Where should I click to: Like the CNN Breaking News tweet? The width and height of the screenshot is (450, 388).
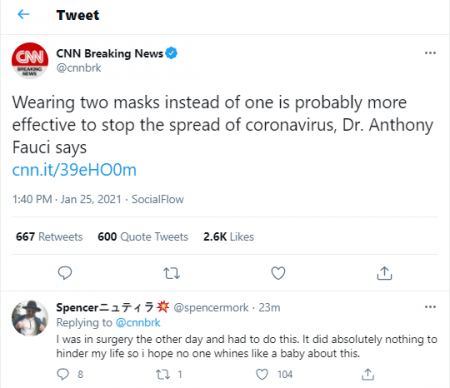(x=278, y=273)
